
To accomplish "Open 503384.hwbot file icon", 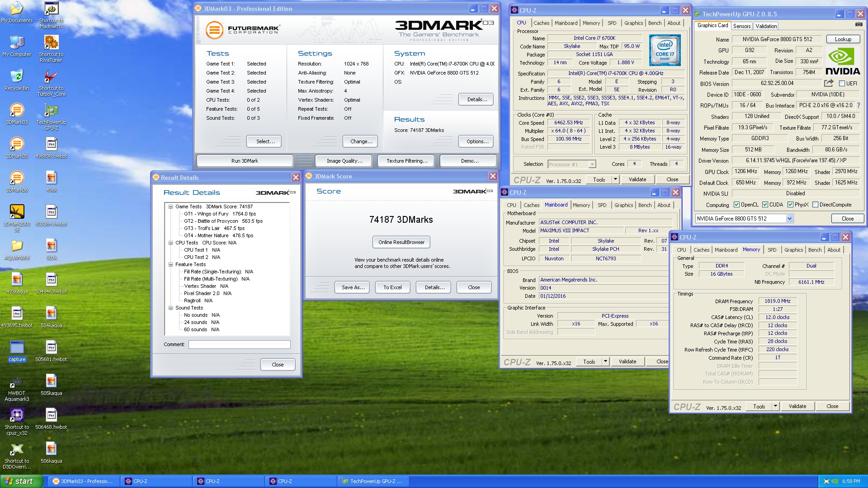I will click(51, 216).
